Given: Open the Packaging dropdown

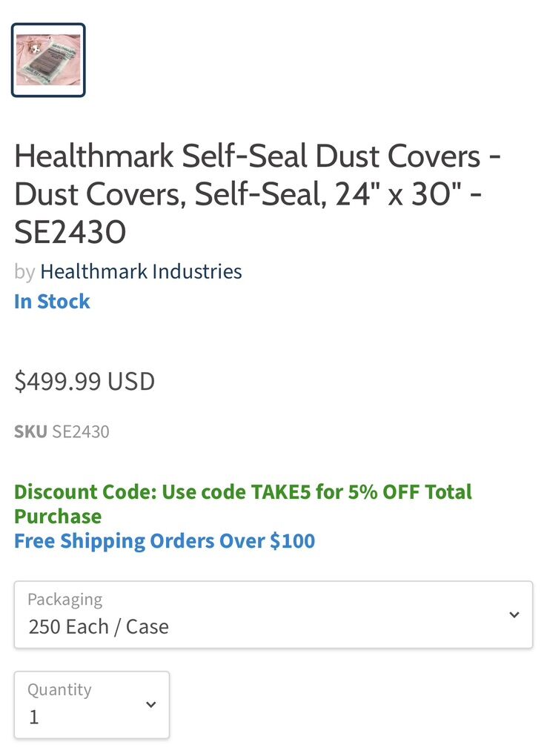Looking at the screenshot, I should pyautogui.click(x=273, y=614).
